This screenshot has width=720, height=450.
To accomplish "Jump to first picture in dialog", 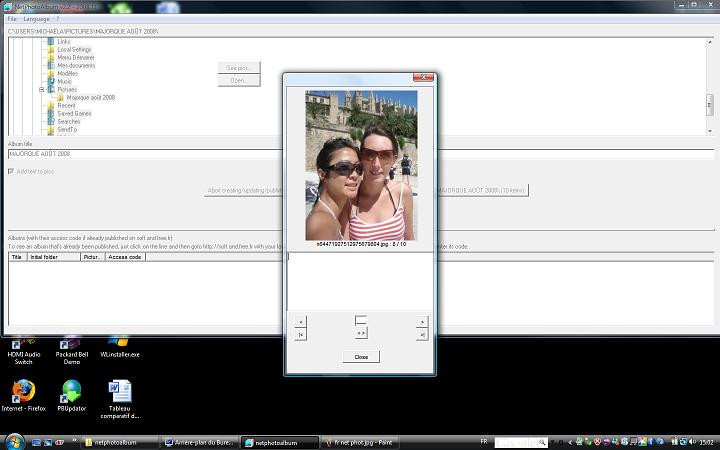I will coord(300,335).
